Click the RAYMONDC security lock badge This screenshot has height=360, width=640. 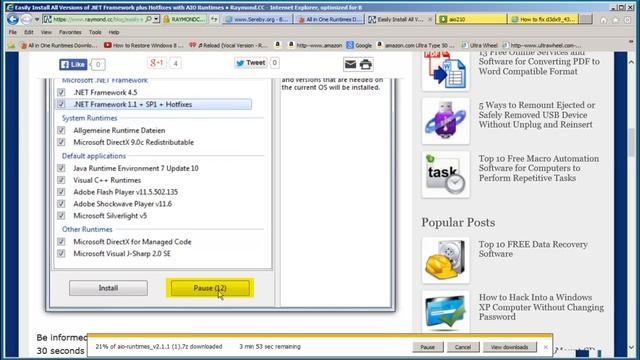click(185, 19)
